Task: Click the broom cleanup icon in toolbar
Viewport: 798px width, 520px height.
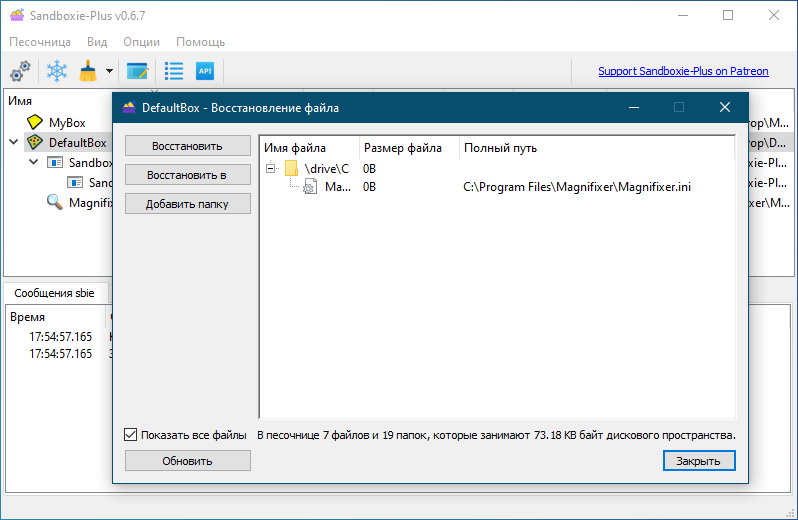Action: coord(88,71)
